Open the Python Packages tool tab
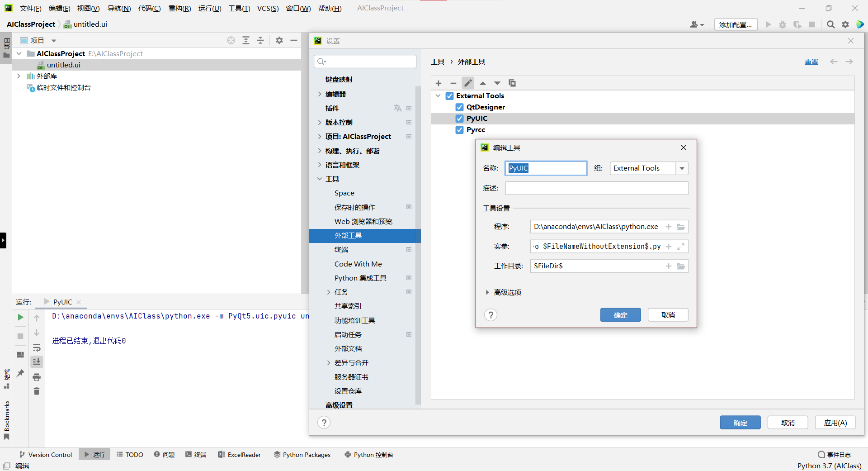The width and height of the screenshot is (868, 471). tap(302, 455)
